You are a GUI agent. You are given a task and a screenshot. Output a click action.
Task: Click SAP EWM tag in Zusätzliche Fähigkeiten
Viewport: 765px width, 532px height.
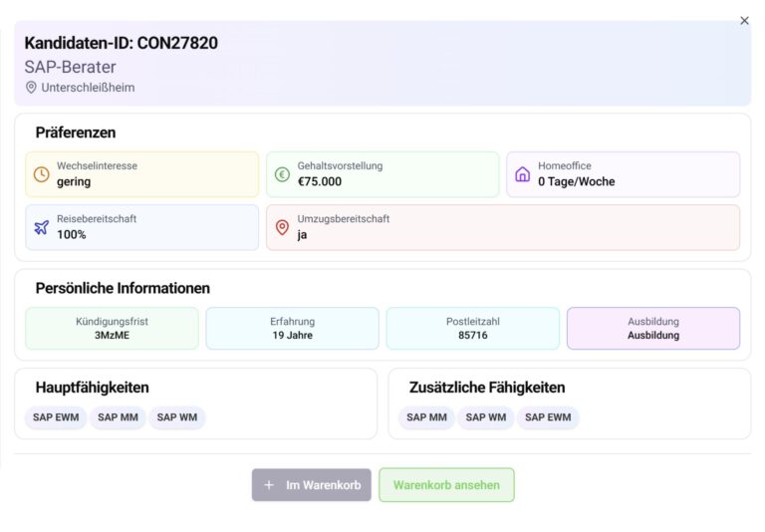tap(547, 417)
